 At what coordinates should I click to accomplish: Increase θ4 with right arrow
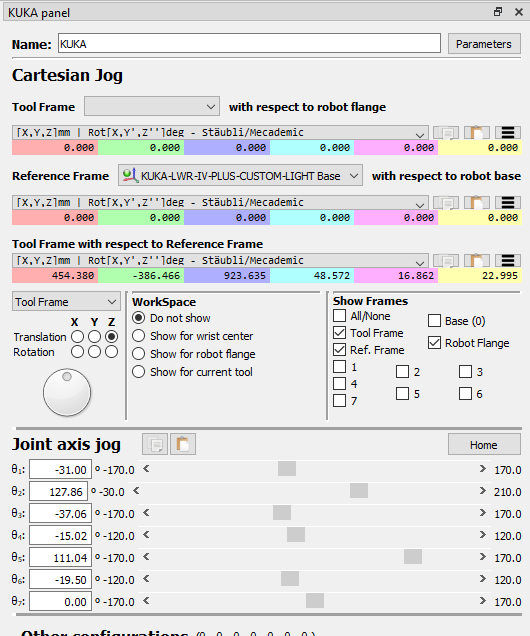click(483, 535)
